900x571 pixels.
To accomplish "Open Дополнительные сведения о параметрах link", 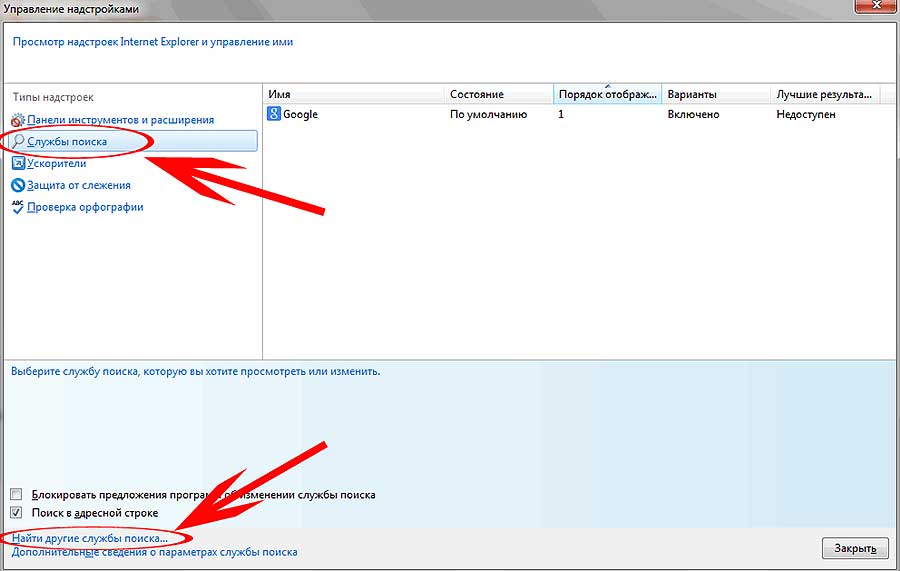I will (x=154, y=552).
